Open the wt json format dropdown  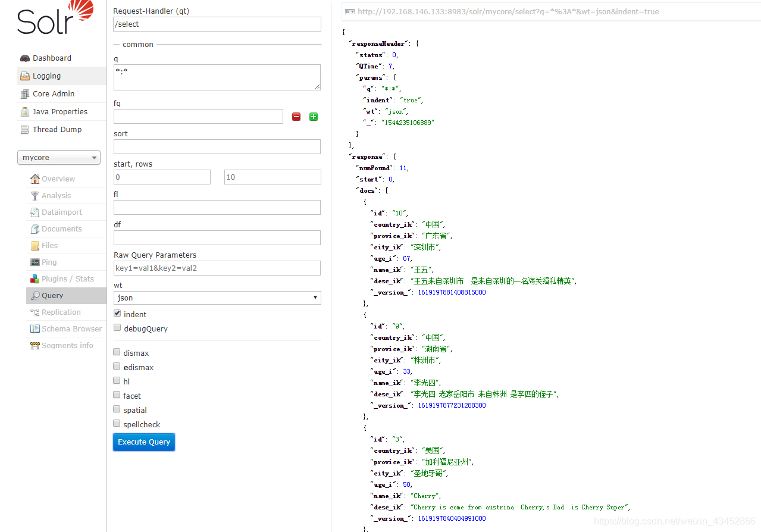coord(217,298)
